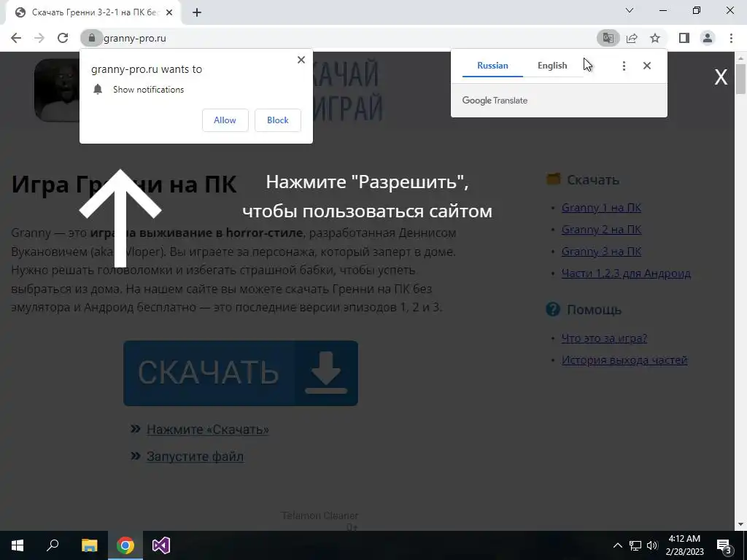Go back to the previous page
This screenshot has width=747, height=560.
click(16, 38)
